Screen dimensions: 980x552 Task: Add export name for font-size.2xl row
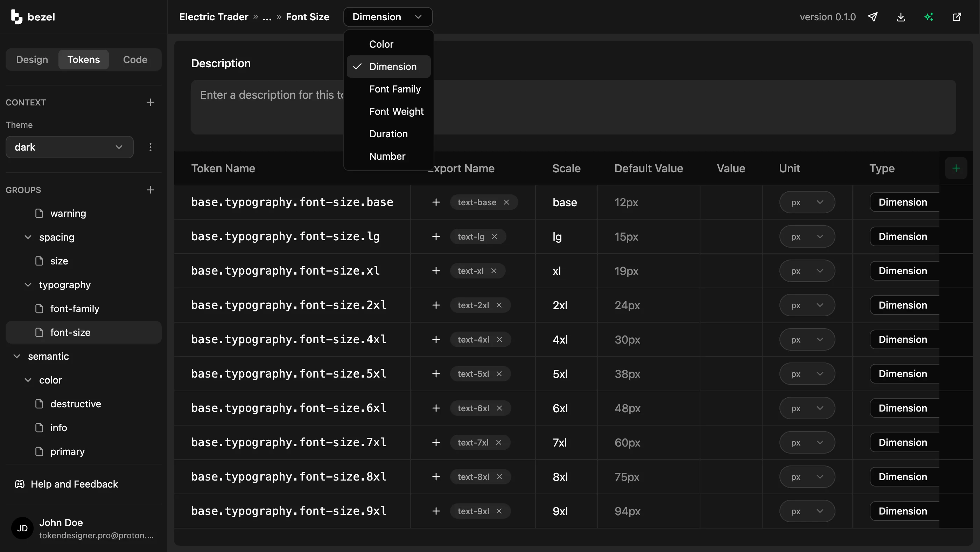[x=436, y=305]
